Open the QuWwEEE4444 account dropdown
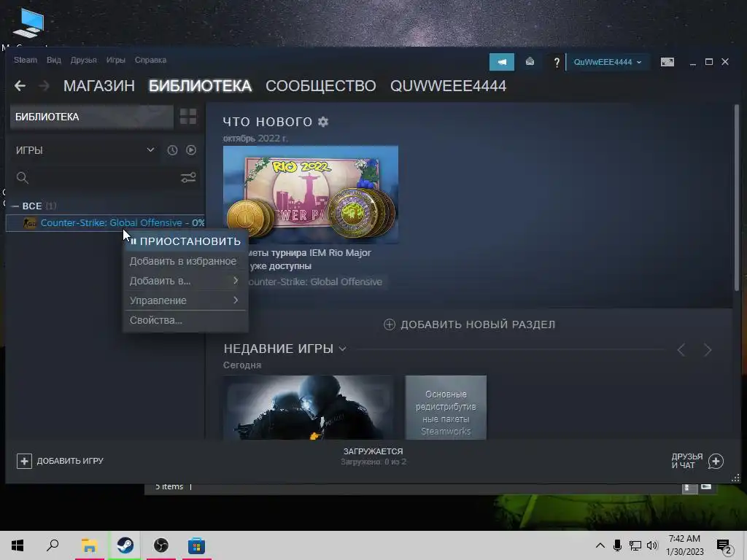The height and width of the screenshot is (560, 747). (608, 62)
